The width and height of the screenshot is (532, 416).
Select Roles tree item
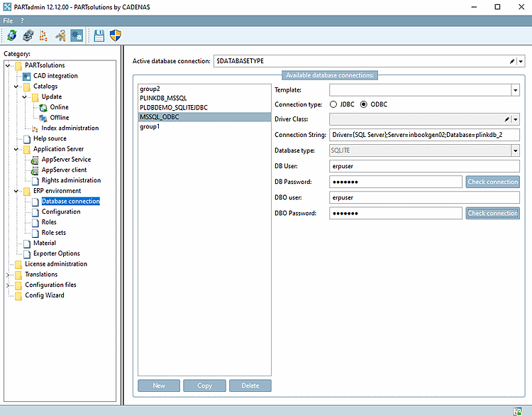click(49, 222)
